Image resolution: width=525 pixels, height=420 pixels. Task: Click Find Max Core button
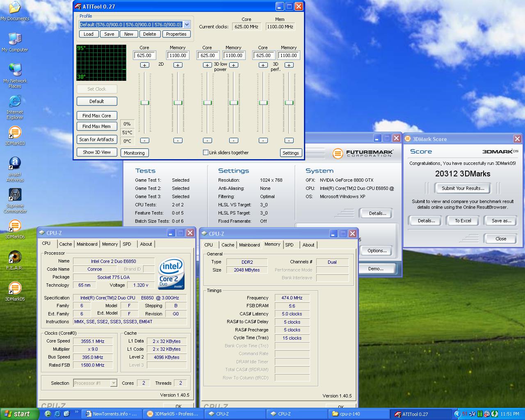click(x=97, y=116)
